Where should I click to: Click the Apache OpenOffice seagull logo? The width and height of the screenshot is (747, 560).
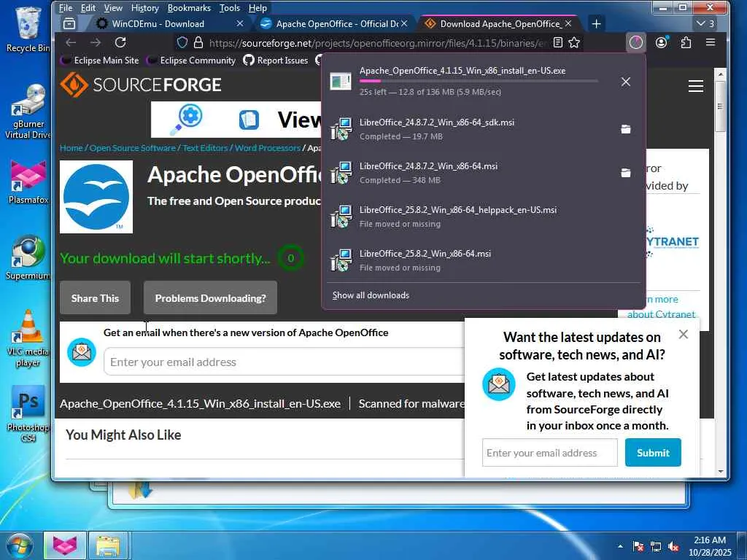tap(96, 197)
